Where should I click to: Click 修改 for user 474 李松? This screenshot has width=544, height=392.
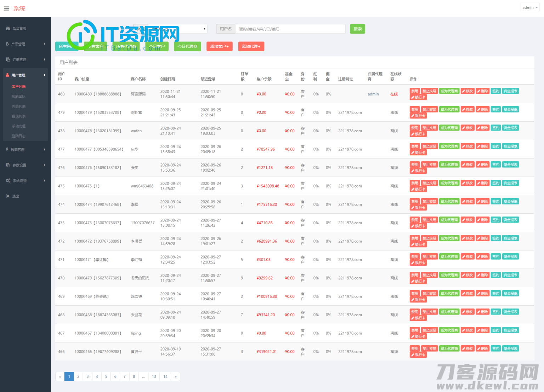point(467,201)
